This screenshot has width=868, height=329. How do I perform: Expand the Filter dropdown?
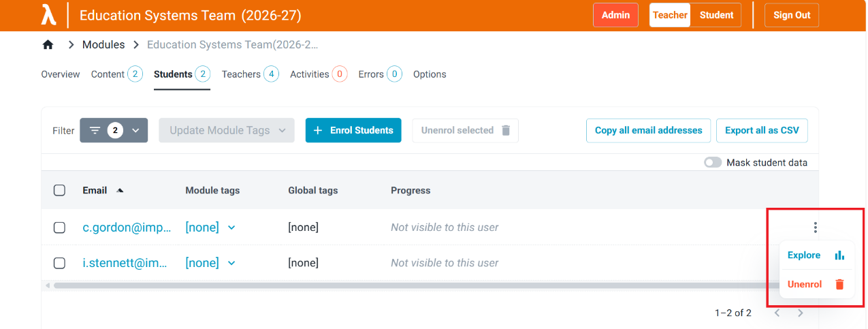114,130
